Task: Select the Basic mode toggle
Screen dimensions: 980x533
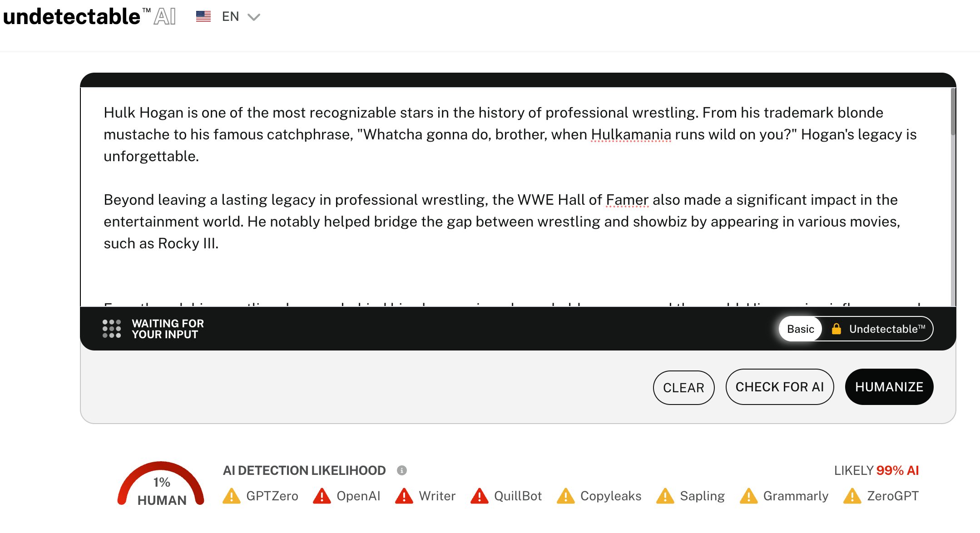Action: click(801, 329)
